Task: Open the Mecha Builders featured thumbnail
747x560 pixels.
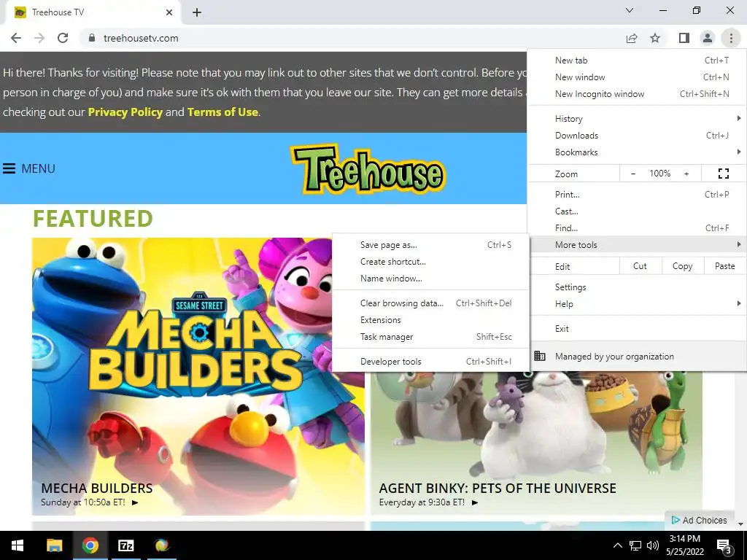Action: click(x=198, y=376)
